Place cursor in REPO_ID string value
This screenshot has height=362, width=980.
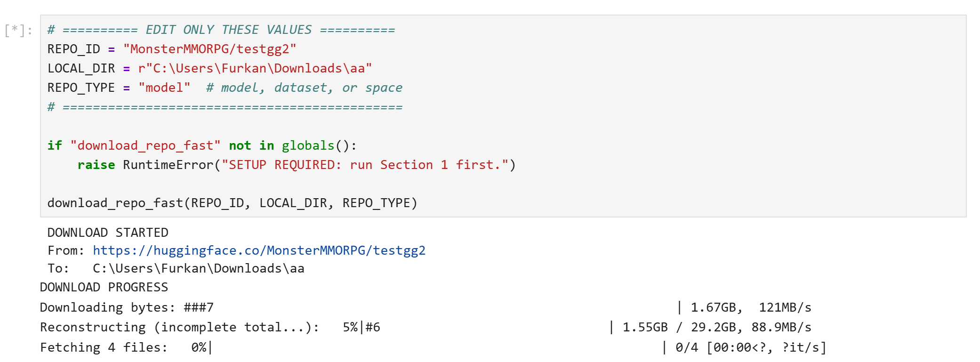pyautogui.click(x=209, y=49)
